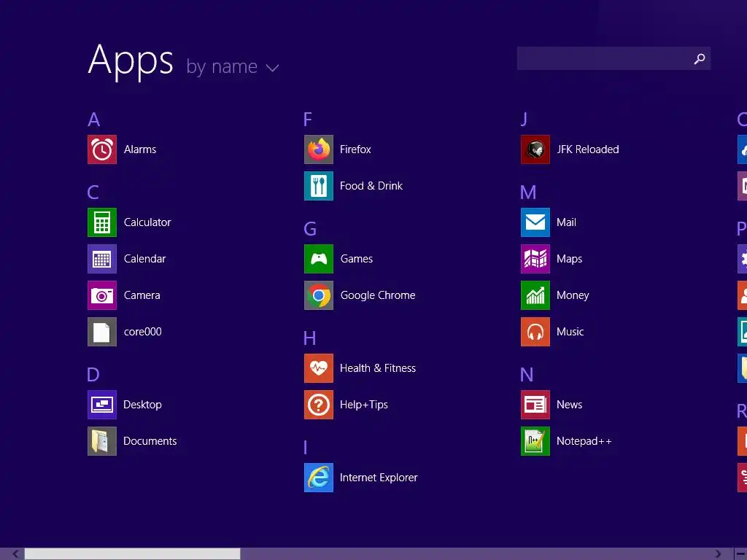Select the letter G group header
This screenshot has height=560, width=747.
(x=310, y=229)
